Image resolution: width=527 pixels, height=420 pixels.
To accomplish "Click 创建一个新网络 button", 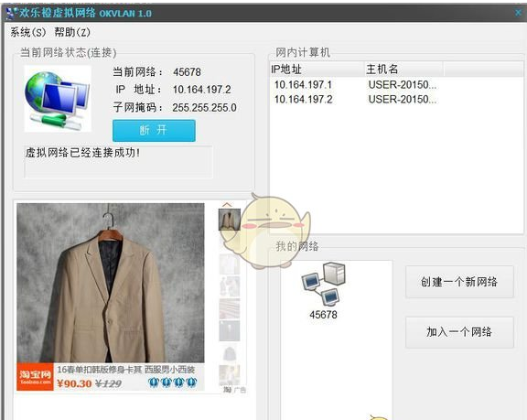I will point(459,282).
